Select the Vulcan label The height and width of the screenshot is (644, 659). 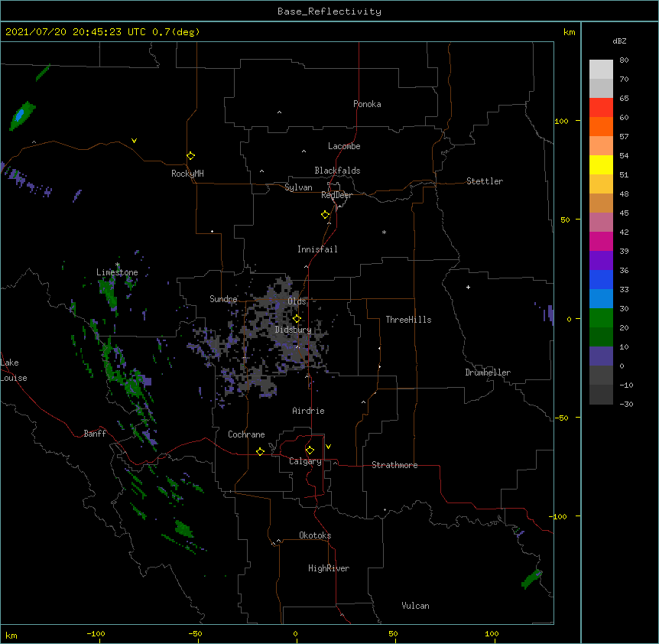pyautogui.click(x=415, y=606)
